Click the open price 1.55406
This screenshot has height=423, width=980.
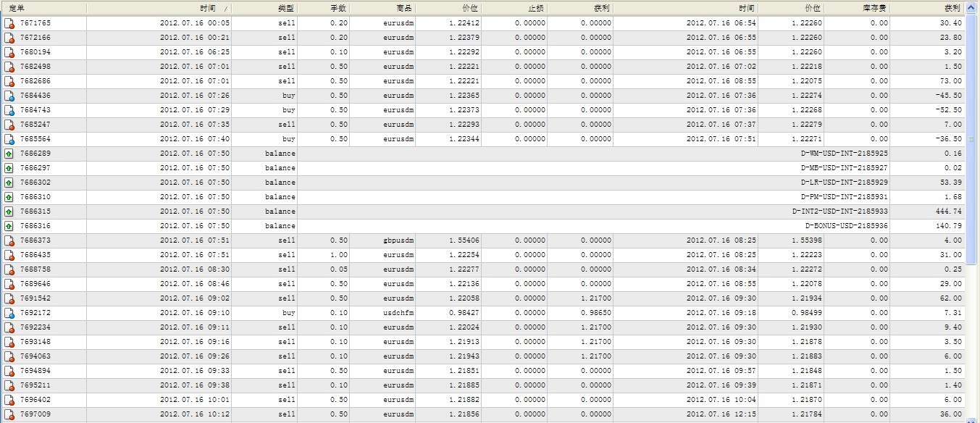tap(464, 240)
